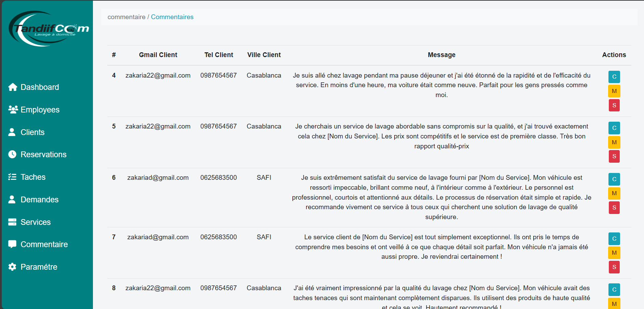This screenshot has width=644, height=309.
Task: Click yellow M button for comment 6
Action: tap(614, 193)
